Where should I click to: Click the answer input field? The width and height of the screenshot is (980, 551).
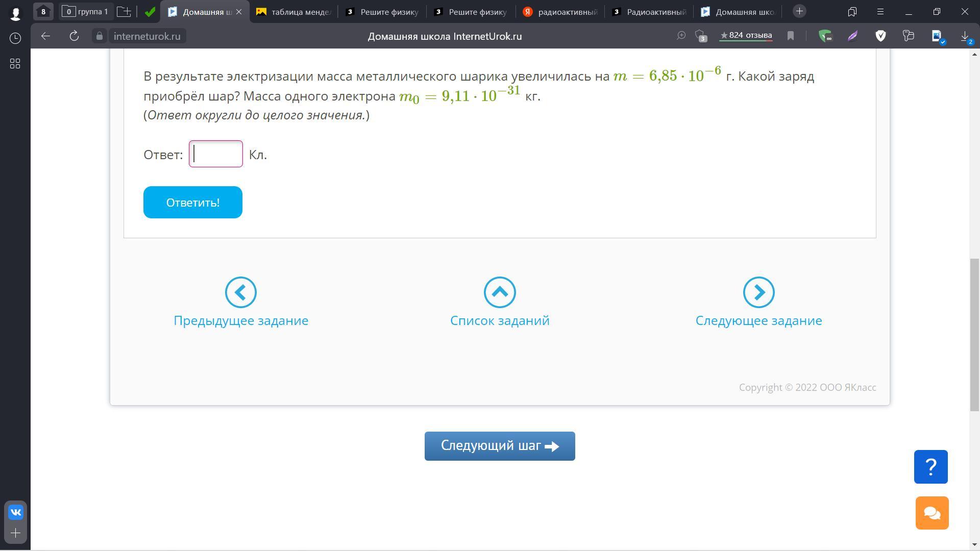pos(216,154)
